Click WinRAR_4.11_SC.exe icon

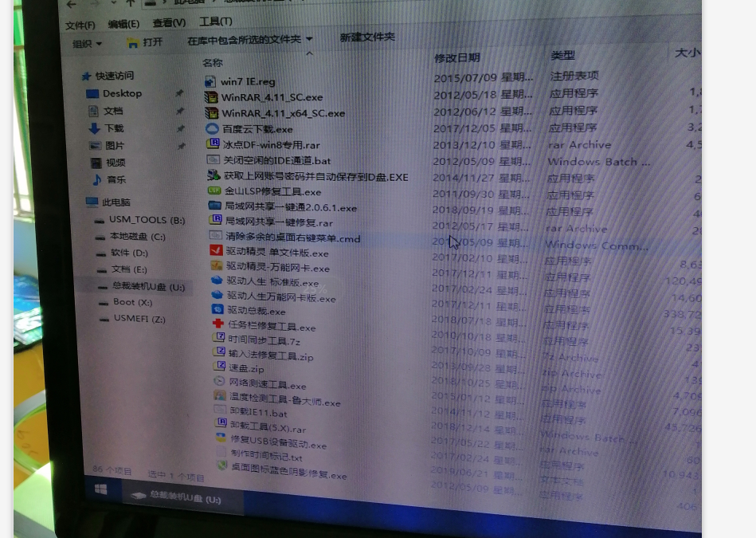211,97
